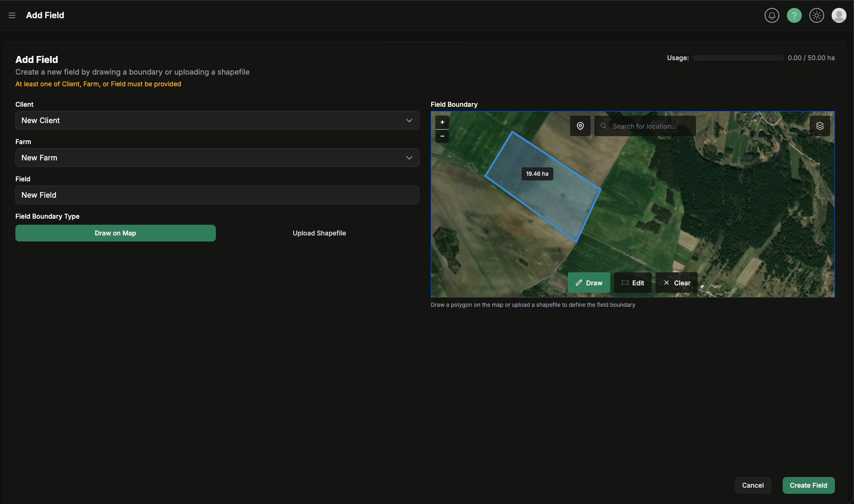The image size is (854, 504).
Task: Click the help question mark icon
Action: point(794,15)
